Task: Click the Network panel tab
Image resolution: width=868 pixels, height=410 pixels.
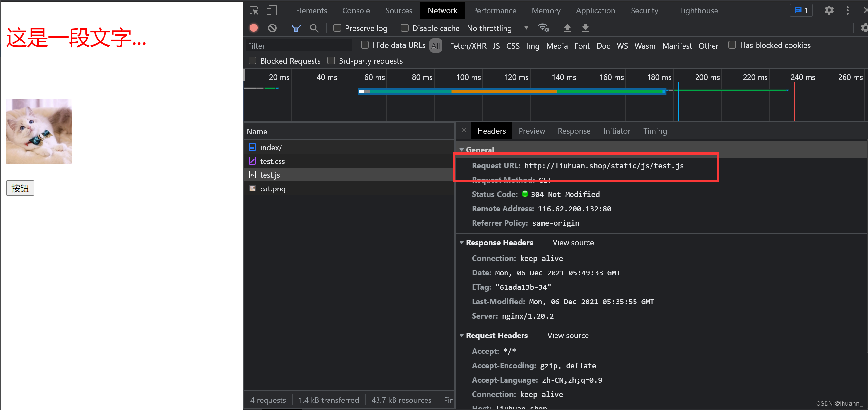Action: [x=442, y=10]
